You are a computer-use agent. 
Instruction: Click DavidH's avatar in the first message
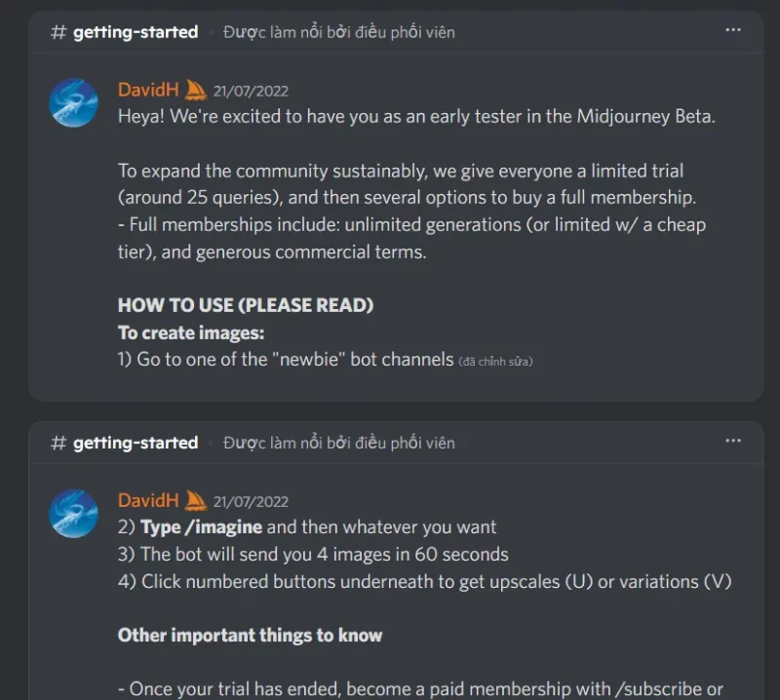click(74, 102)
